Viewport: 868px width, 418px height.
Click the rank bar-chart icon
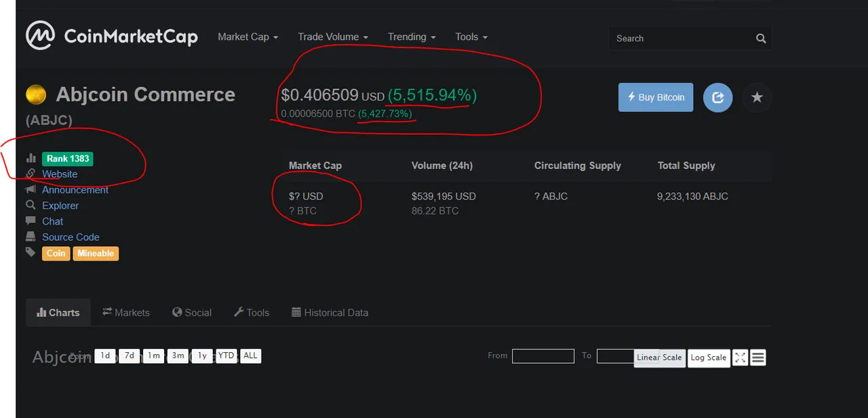(31, 158)
